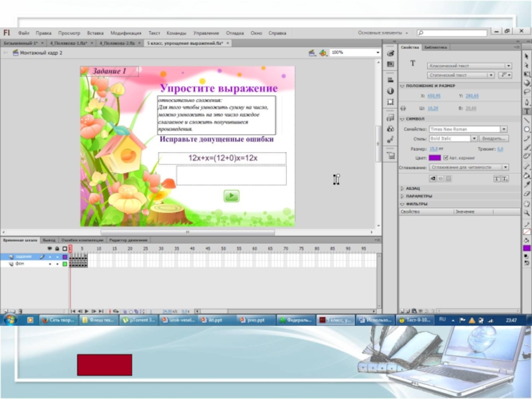Open the stage zoom 100% dropdown

[376, 53]
